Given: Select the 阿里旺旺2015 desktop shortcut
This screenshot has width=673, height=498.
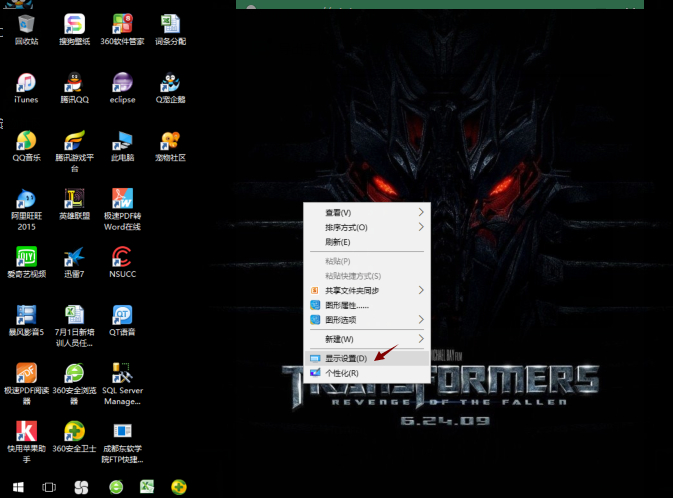Looking at the screenshot, I should pos(26,210).
